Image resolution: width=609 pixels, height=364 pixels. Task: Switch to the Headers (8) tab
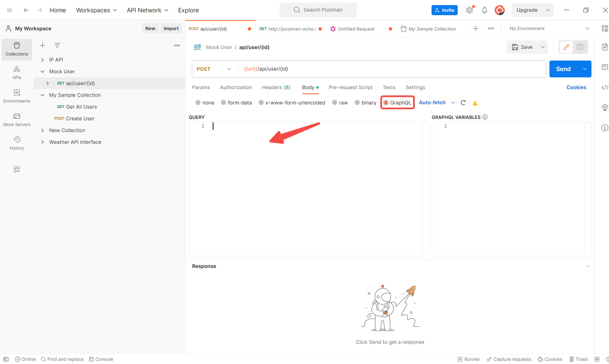(x=276, y=87)
